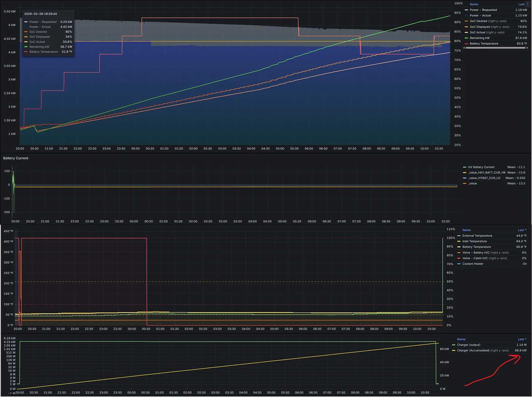Open the top panel's three-dot menu
Screen dimensions: 532x398
[528, 4]
